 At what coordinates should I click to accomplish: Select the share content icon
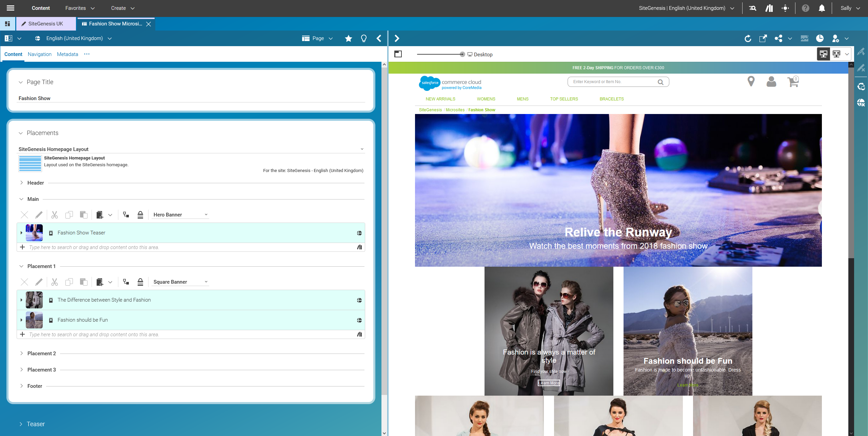click(x=778, y=38)
